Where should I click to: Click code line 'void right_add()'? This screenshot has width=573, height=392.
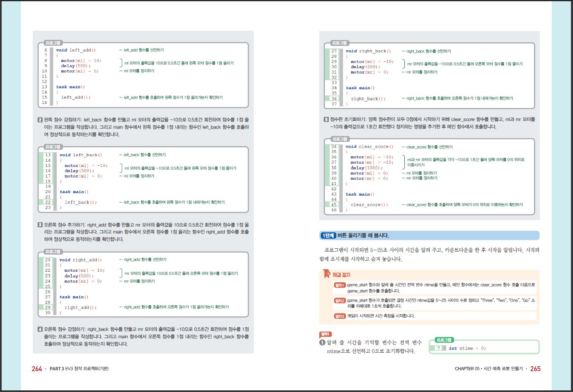point(80,260)
